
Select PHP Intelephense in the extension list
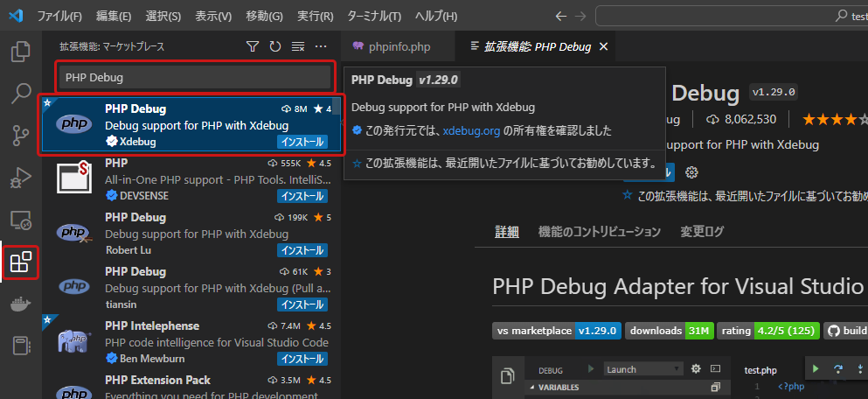pos(191,342)
